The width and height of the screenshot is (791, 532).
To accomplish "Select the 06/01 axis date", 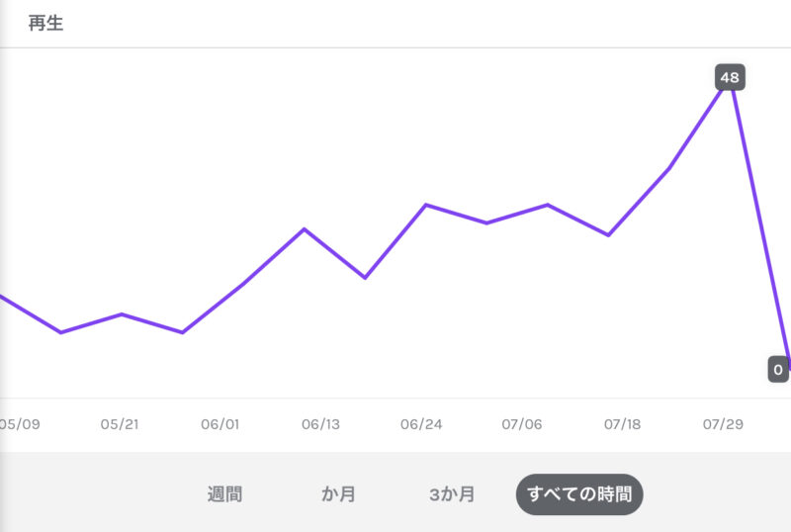I will tap(220, 424).
